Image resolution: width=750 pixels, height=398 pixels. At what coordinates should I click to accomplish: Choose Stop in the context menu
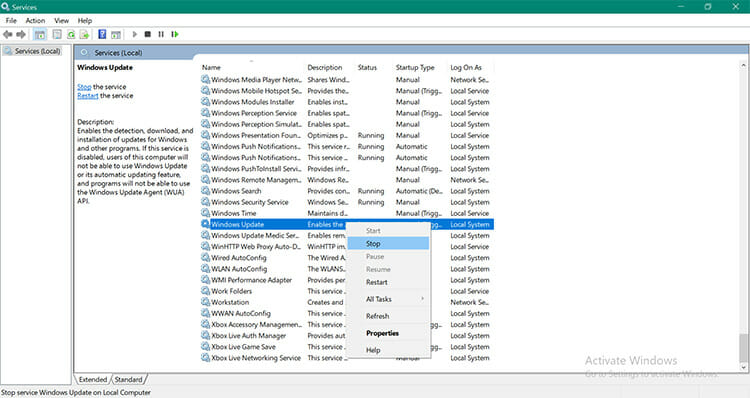click(x=388, y=243)
